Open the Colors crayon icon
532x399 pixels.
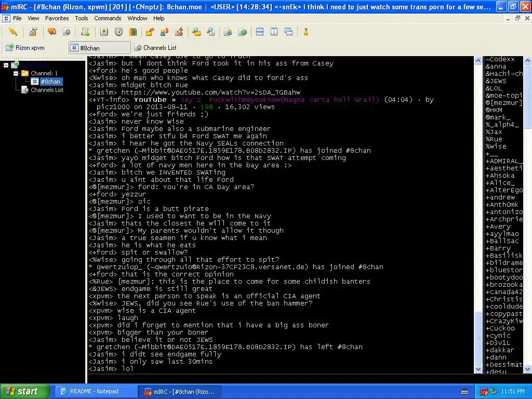pyautogui.click(x=133, y=32)
